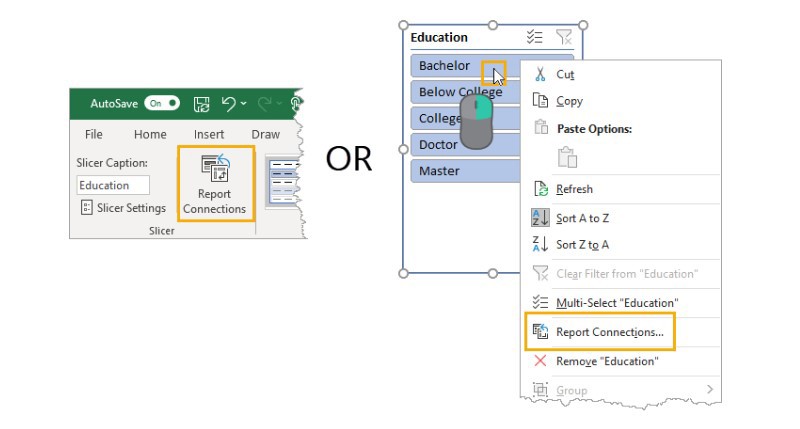The width and height of the screenshot is (800, 429).
Task: Click the Undo arrow icon
Action: 228,104
